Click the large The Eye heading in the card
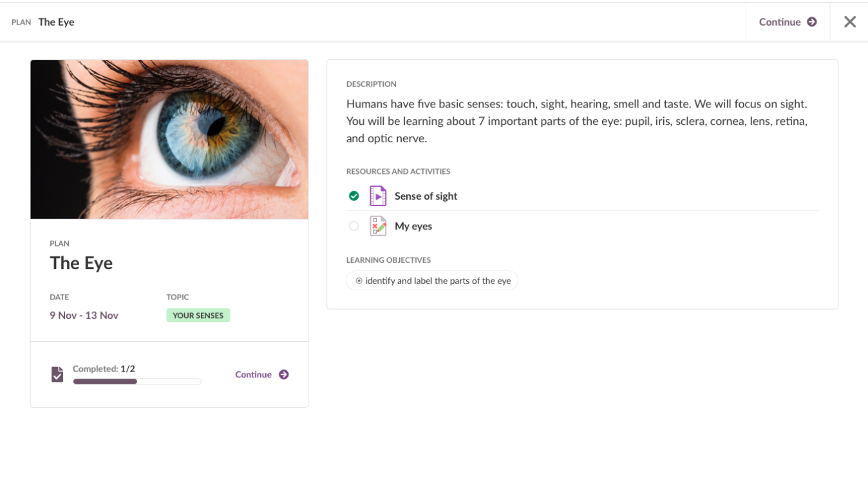 point(81,263)
